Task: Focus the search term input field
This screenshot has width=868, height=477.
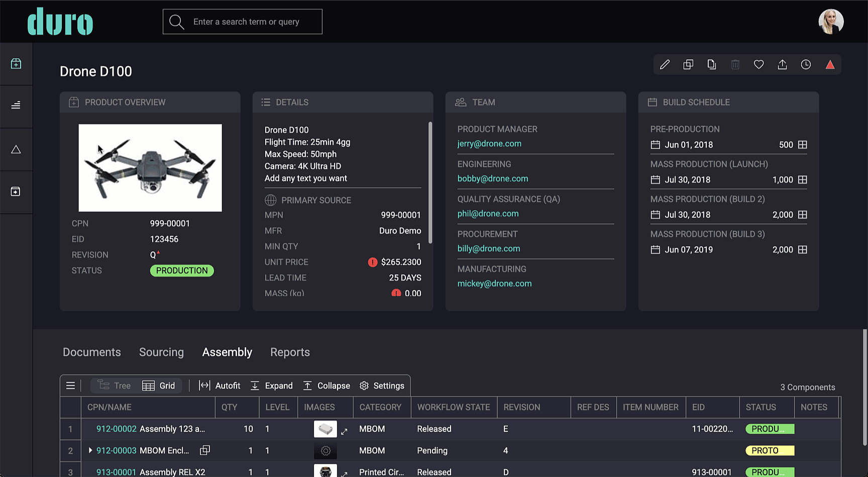Action: tap(243, 22)
